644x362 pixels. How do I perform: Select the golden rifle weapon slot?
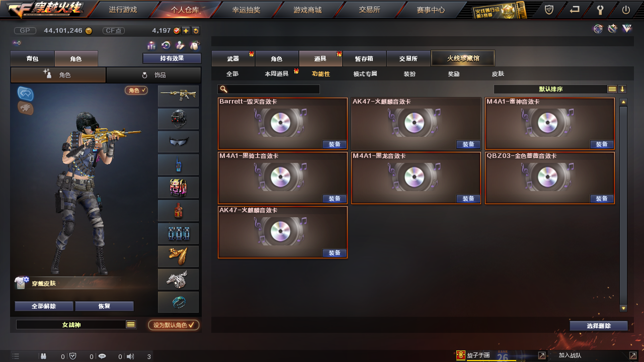pyautogui.click(x=179, y=96)
